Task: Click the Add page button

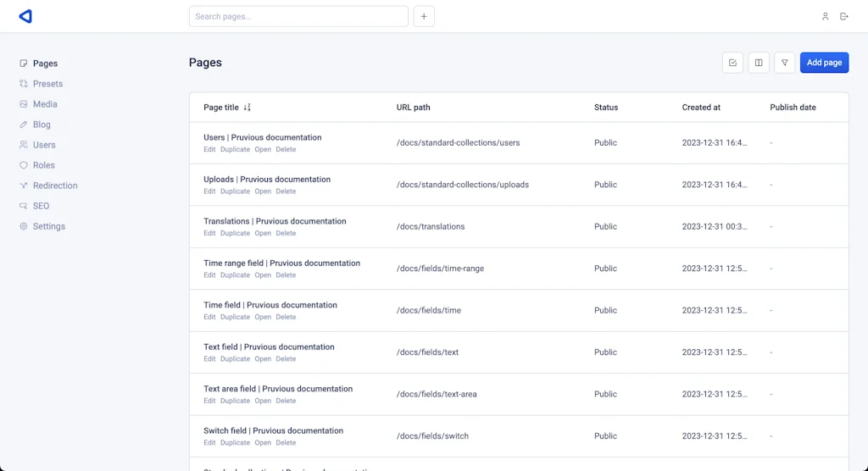Action: [824, 63]
